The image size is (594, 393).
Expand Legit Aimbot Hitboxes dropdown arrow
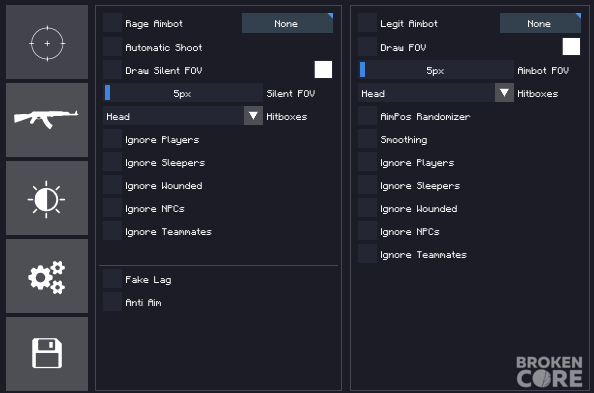(x=504, y=92)
